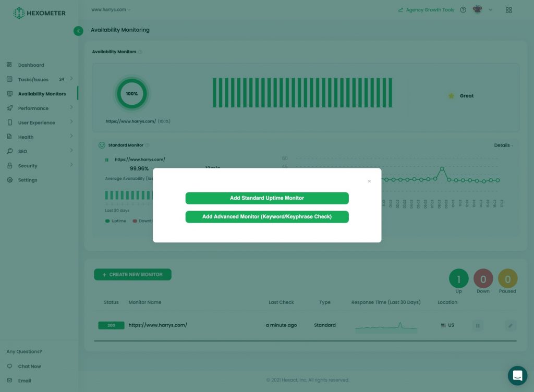
Task: Click the Availability Monitors monitor icon
Action: (x=9, y=94)
